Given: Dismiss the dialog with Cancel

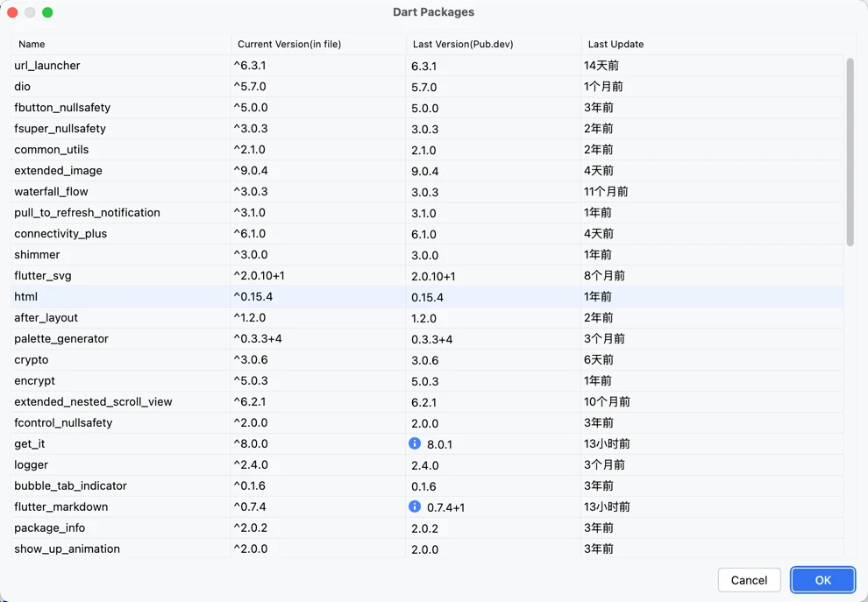Looking at the screenshot, I should click(x=749, y=580).
